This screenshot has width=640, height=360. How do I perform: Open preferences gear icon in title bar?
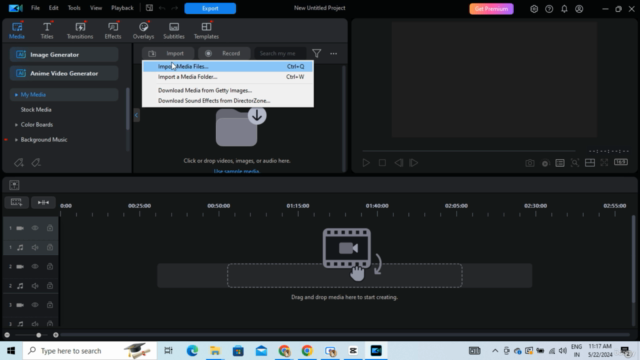[x=534, y=9]
